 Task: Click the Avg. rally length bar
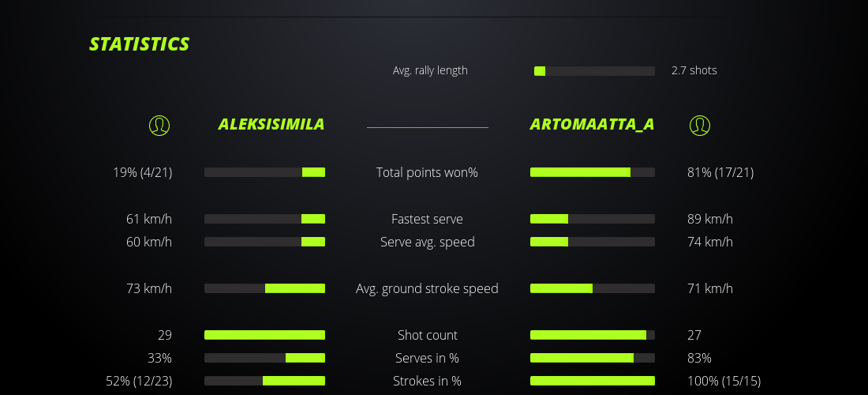594,71
